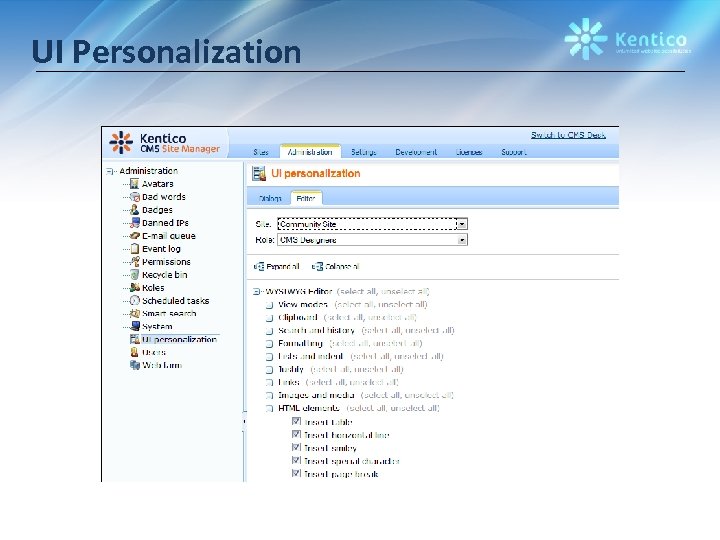Image resolution: width=720 pixels, height=540 pixels.
Task: Open E-mail queue via its icon
Action: 134,236
